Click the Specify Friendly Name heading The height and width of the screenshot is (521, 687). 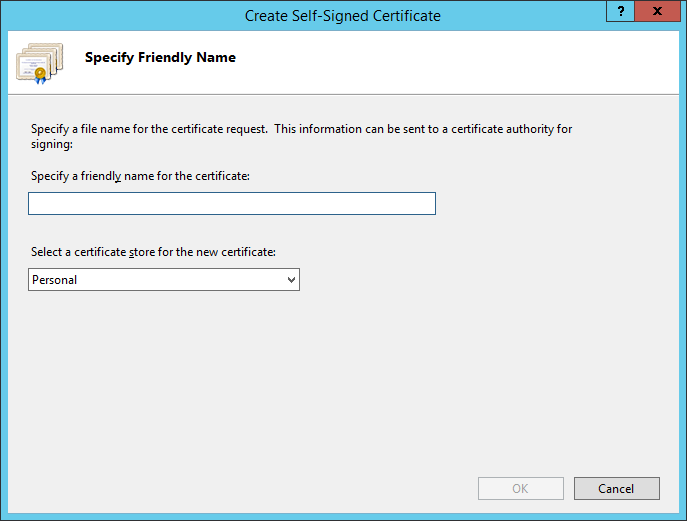(160, 58)
